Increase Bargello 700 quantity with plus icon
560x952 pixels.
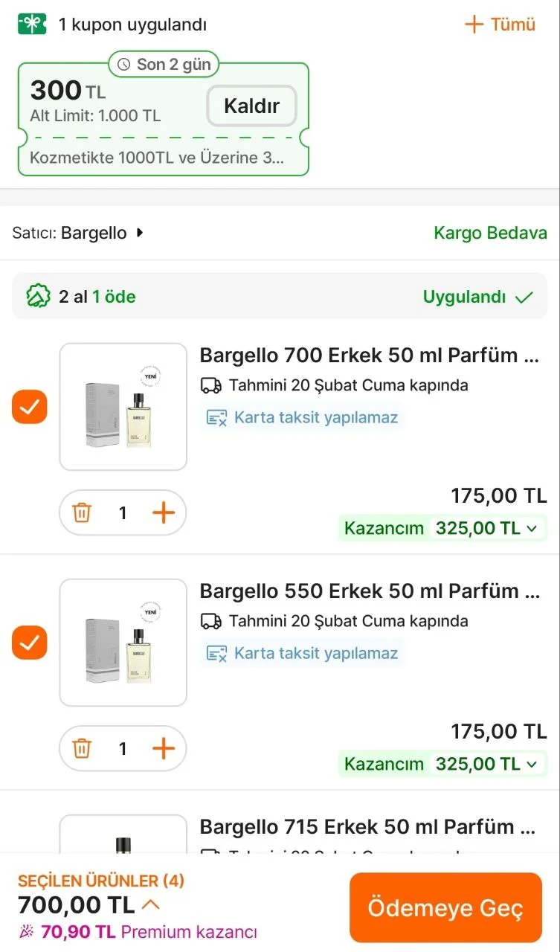click(163, 513)
